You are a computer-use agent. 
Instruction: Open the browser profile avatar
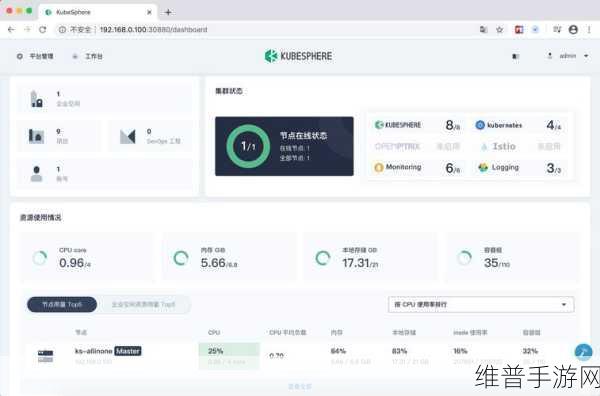click(x=573, y=29)
